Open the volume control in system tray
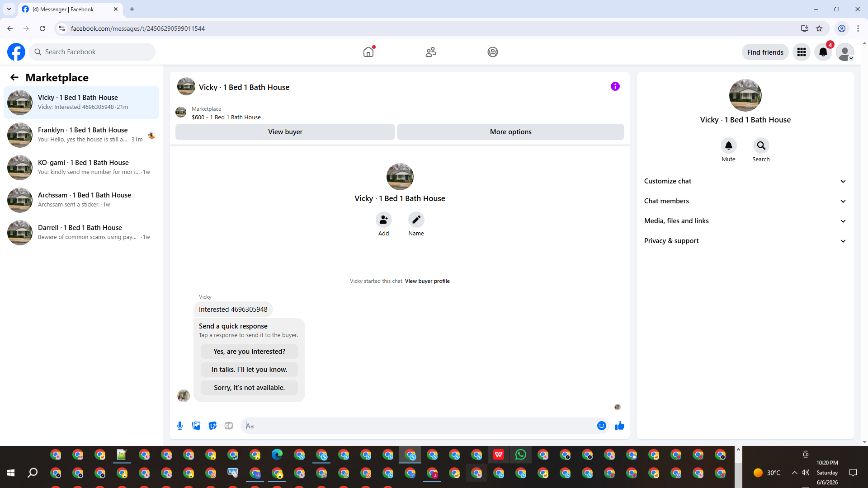The width and height of the screenshot is (868, 488). click(806, 473)
